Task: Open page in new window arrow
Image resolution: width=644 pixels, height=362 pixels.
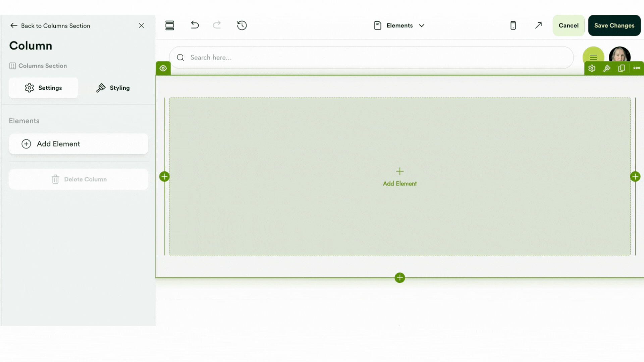Action: pyautogui.click(x=538, y=25)
